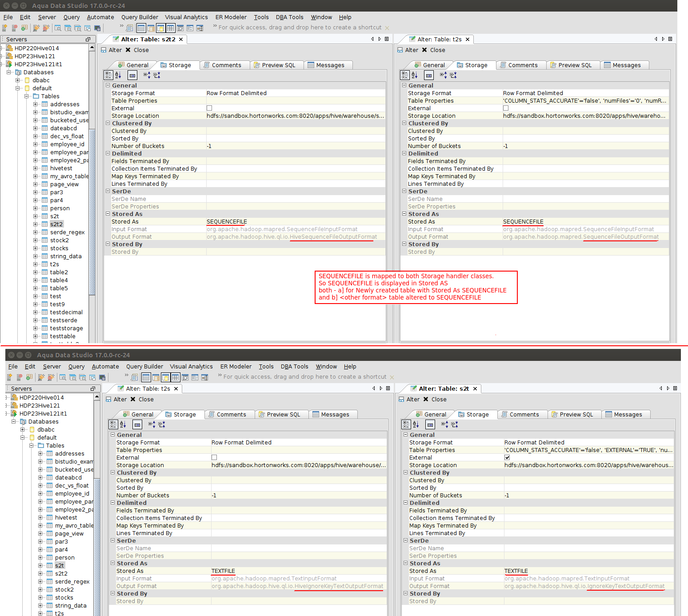688x616 pixels.
Task: Switch to General tab in the s2t2 panel
Action: (x=132, y=65)
